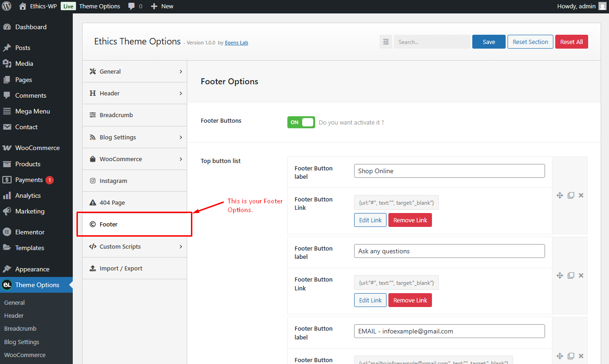Open the Egens Lab author link
The height and width of the screenshot is (364, 609).
237,43
